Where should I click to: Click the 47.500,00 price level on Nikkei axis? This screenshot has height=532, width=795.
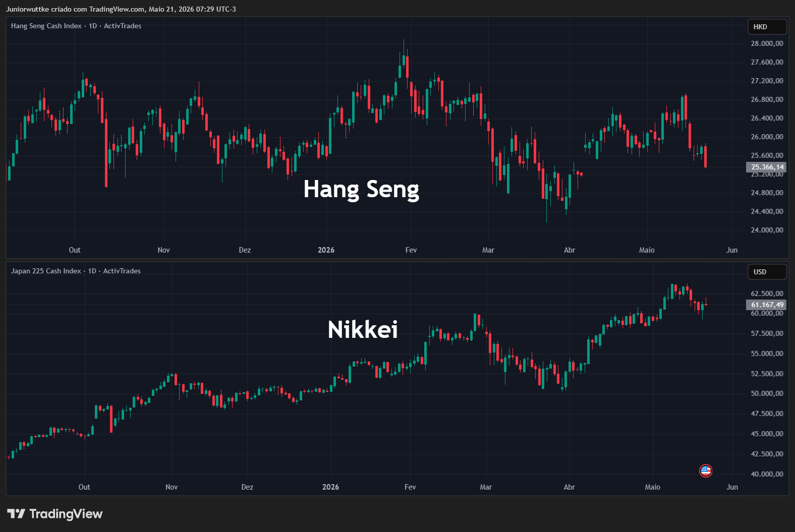(x=767, y=413)
